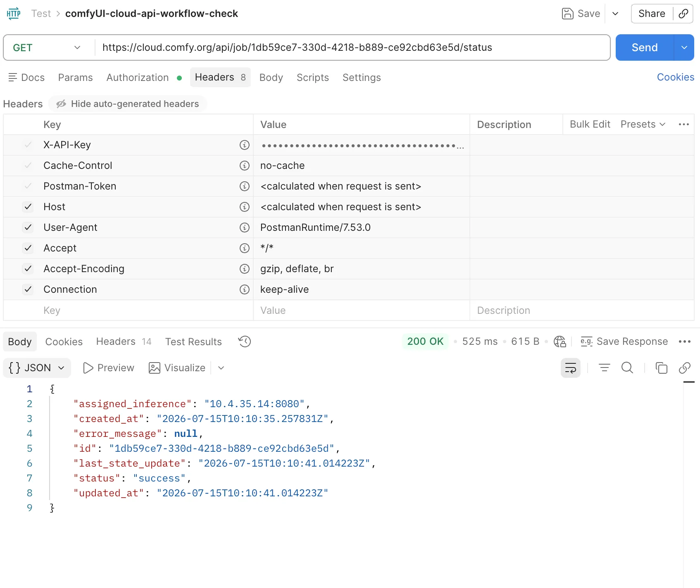Click the masked X-API-Key value
The height and width of the screenshot is (588, 700).
362,145
